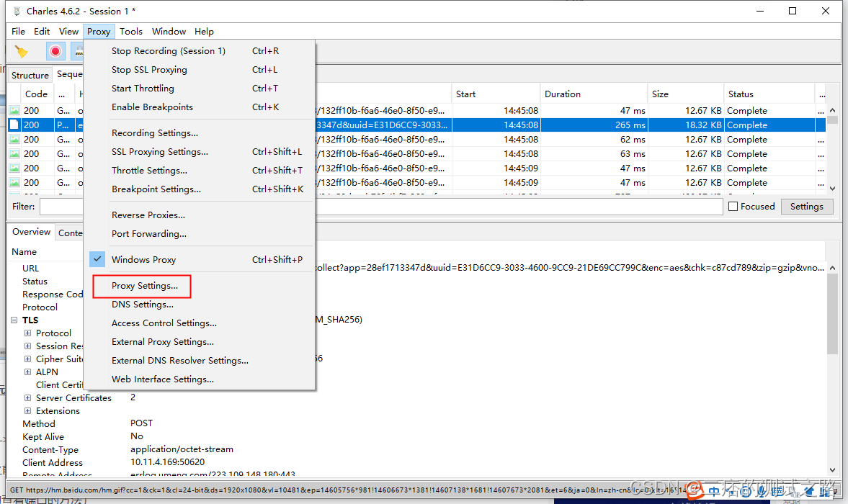The height and width of the screenshot is (504, 848).
Task: Click the Content-Type row
Action: [x=416, y=449]
